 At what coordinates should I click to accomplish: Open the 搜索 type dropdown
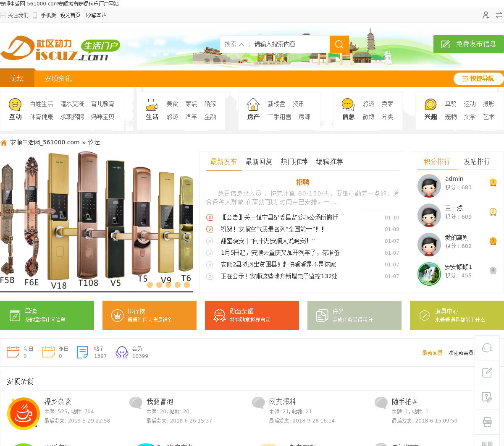pos(234,44)
